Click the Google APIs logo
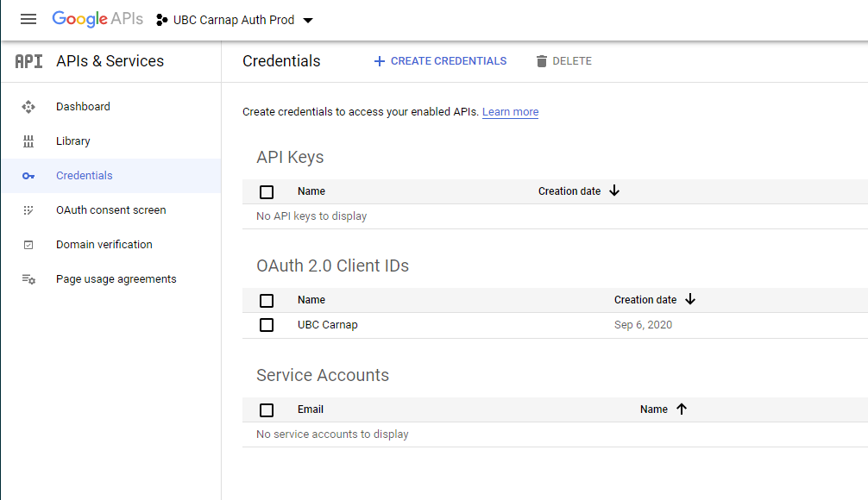Screen dimensions: 868x500 click(x=97, y=19)
